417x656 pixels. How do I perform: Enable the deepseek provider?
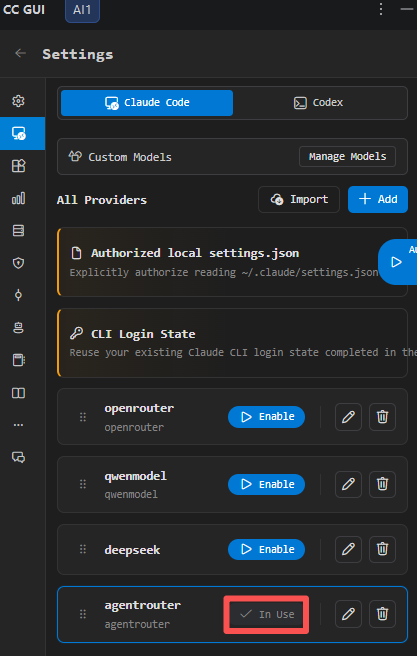pyautogui.click(x=266, y=549)
